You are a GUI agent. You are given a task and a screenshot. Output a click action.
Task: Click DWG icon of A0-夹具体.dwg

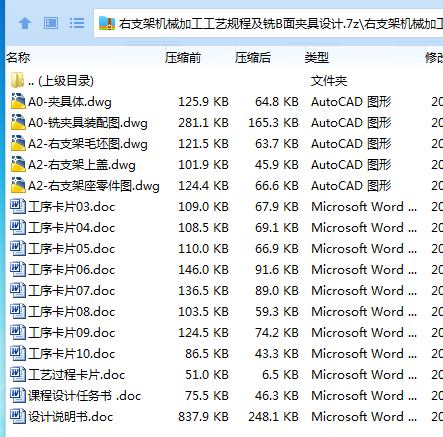(x=18, y=101)
